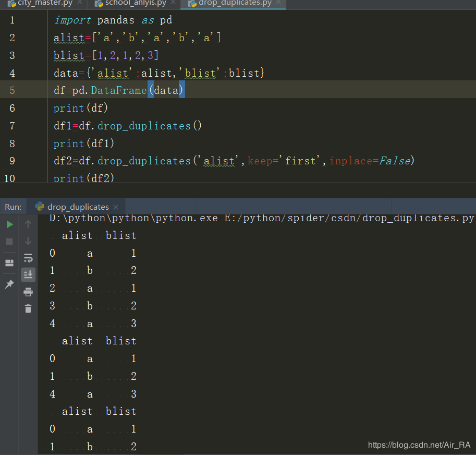476x455 pixels.
Task: Click 'blist' variable on line 3
Action: click(69, 55)
